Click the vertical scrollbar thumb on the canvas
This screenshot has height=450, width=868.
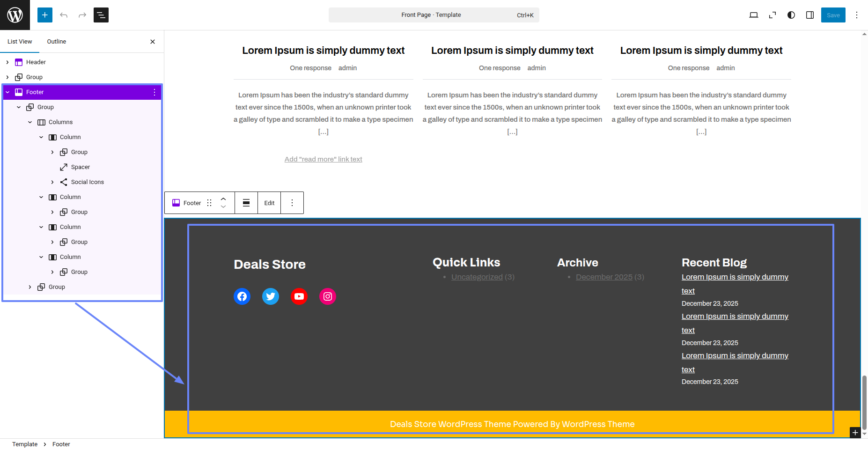pos(864,402)
